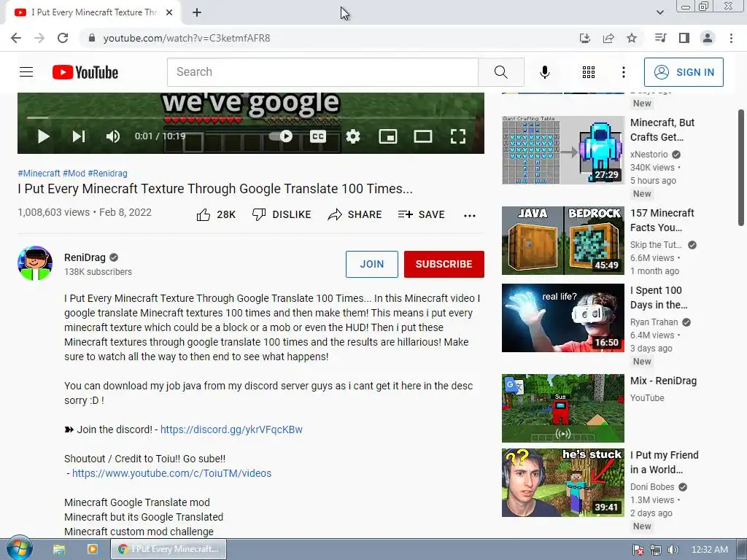Click the video progress bar

pyautogui.click(x=251, y=117)
